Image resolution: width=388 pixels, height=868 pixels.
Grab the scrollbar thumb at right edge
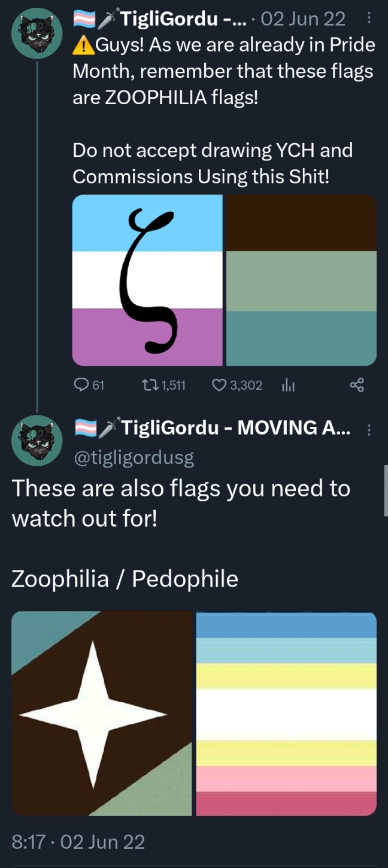tap(386, 490)
